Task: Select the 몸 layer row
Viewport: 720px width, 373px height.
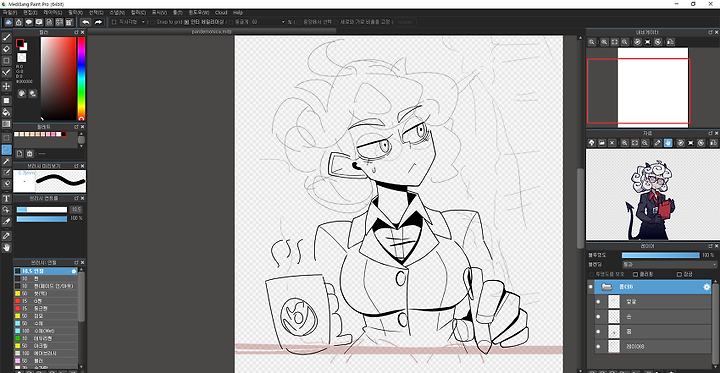Action: click(653, 332)
